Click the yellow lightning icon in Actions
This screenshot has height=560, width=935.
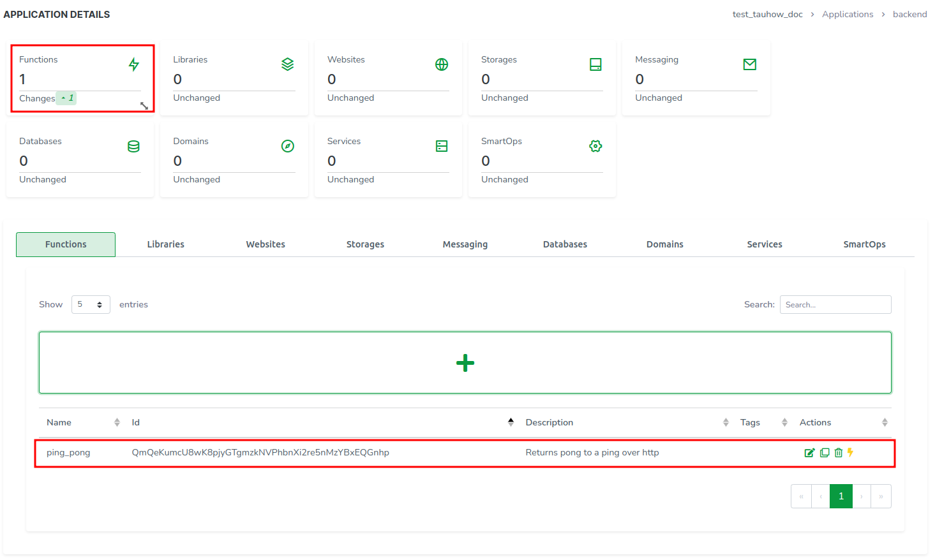[x=851, y=452]
